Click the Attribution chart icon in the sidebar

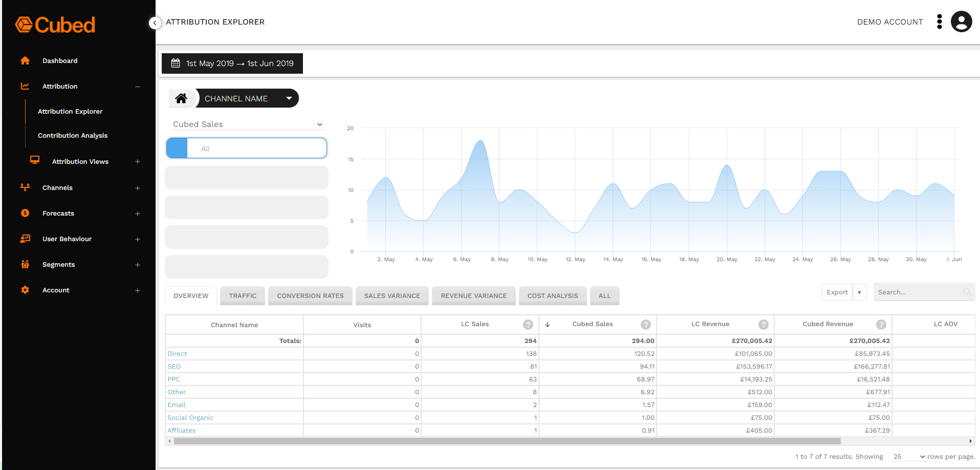(x=25, y=86)
